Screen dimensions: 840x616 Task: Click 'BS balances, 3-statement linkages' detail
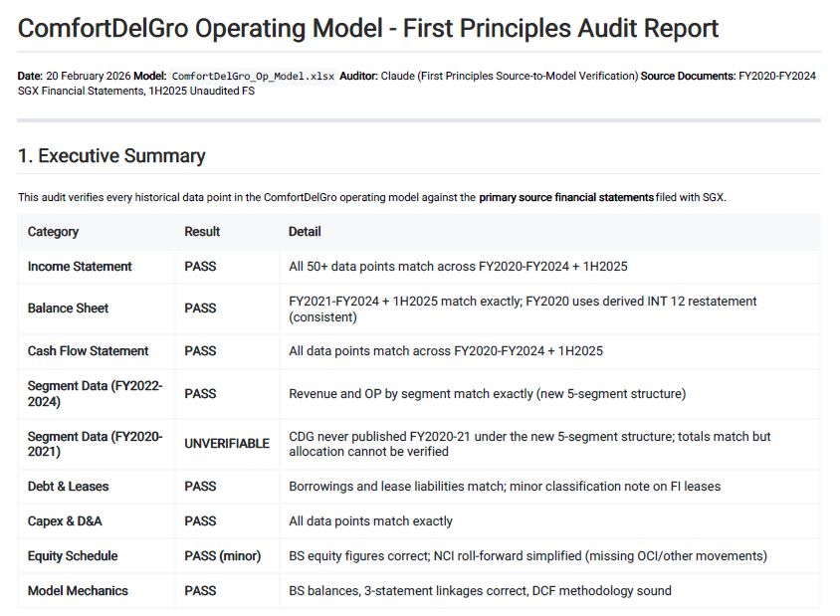pos(480,591)
